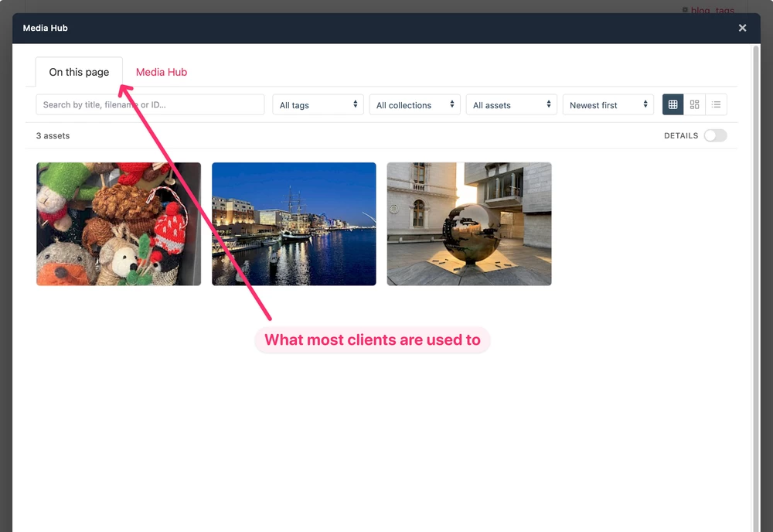
Task: Change the Newest first sort order
Action: point(608,105)
